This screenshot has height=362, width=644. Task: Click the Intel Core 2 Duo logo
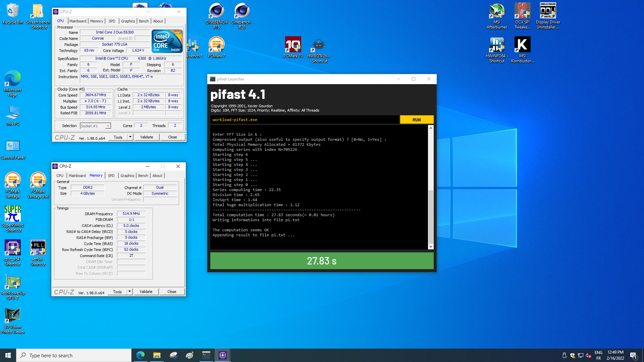coord(167,41)
